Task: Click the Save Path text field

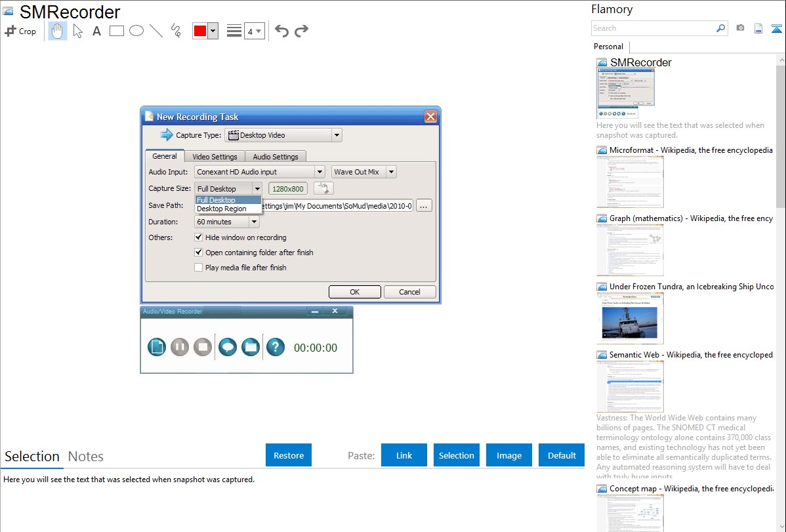Action: tap(337, 205)
